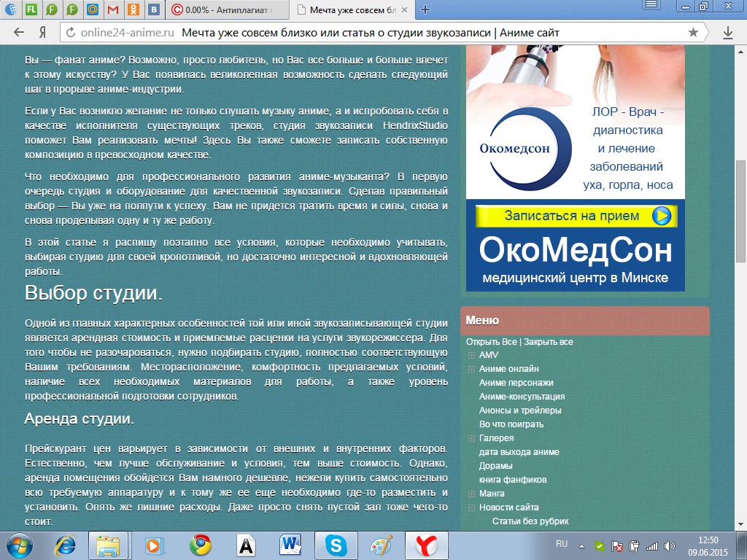
Task: Open Windows Explorer folder on taskbar
Action: (108, 545)
